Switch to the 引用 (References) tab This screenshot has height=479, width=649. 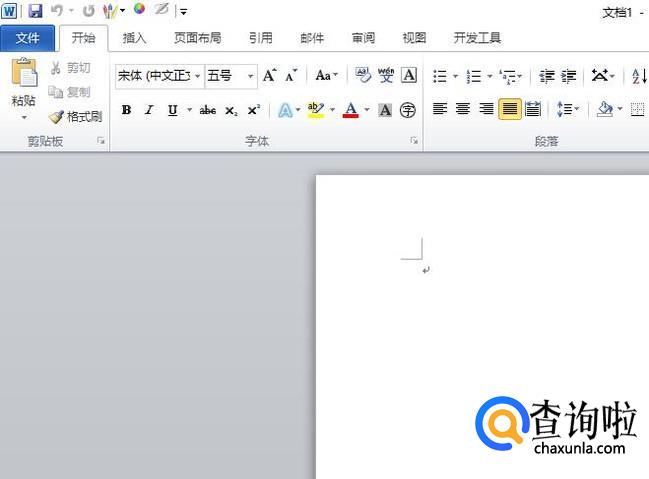click(x=261, y=38)
